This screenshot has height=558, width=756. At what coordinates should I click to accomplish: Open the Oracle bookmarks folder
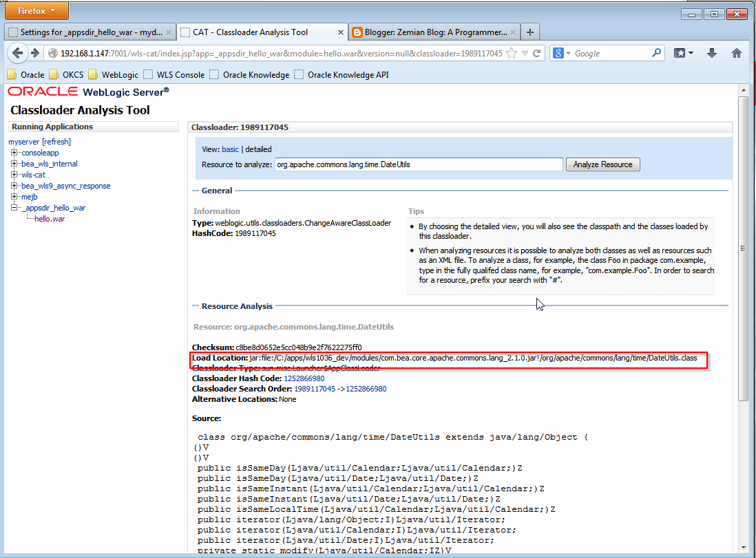pos(26,75)
